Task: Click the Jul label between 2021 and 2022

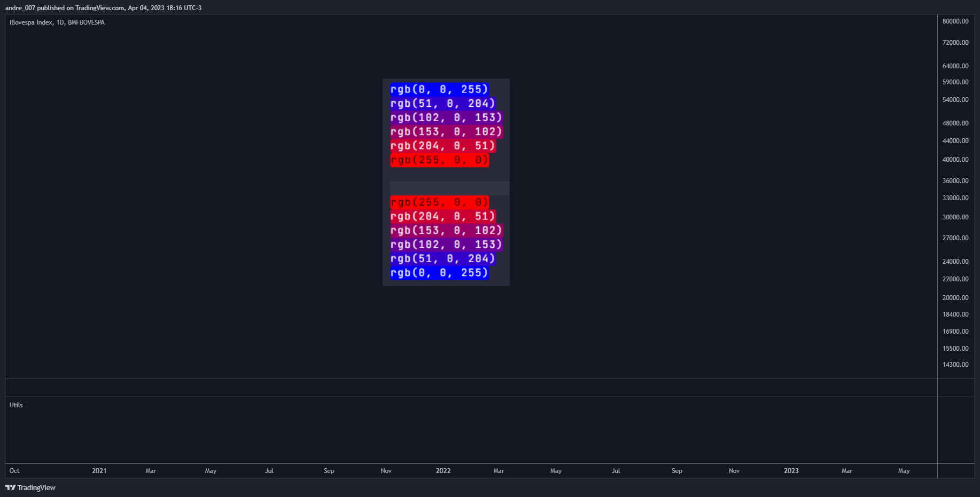Action: [x=269, y=471]
